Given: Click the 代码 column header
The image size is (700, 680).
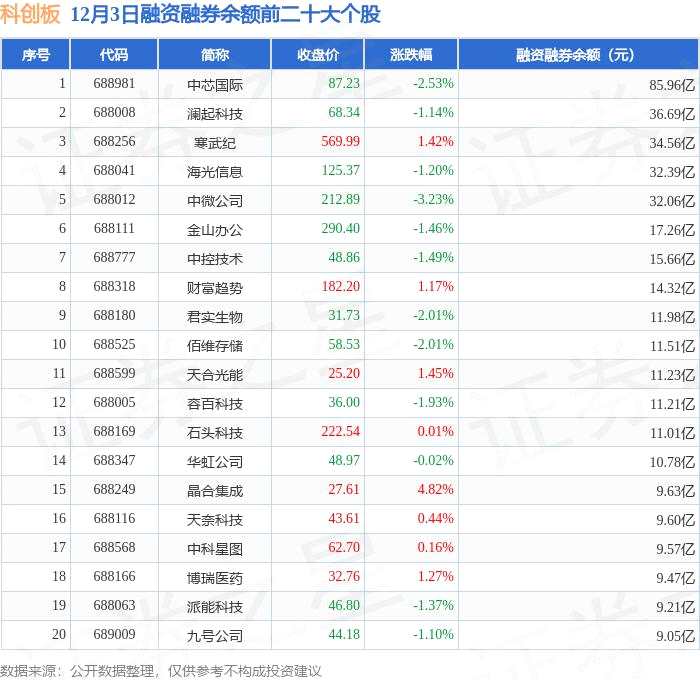Looking at the screenshot, I should [114, 55].
